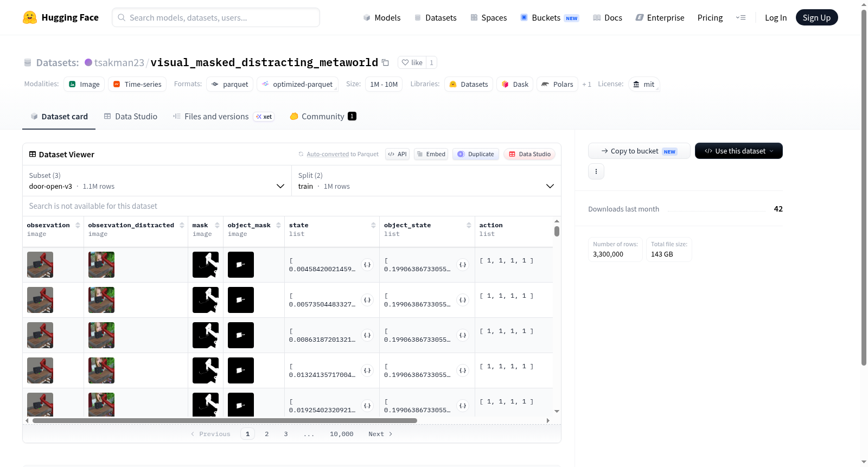Viewport: 868px width, 467px height.
Task: Click the Hugging Face logo icon
Action: [x=30, y=17]
